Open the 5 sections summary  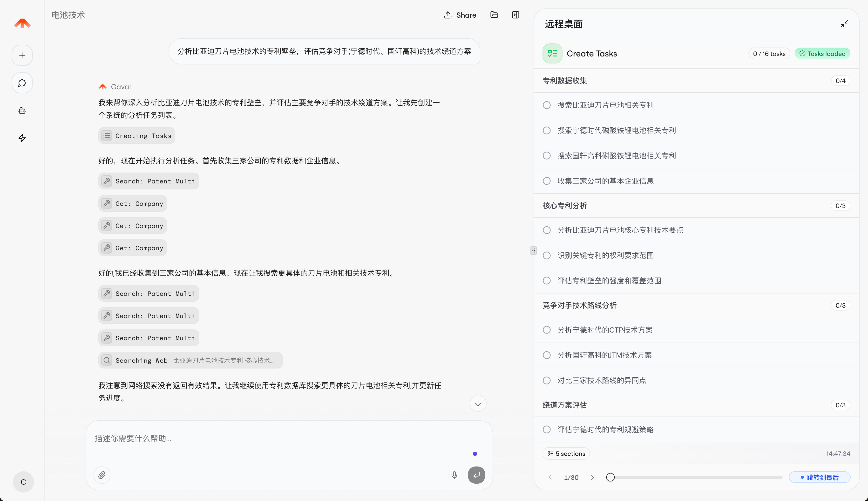point(566,453)
